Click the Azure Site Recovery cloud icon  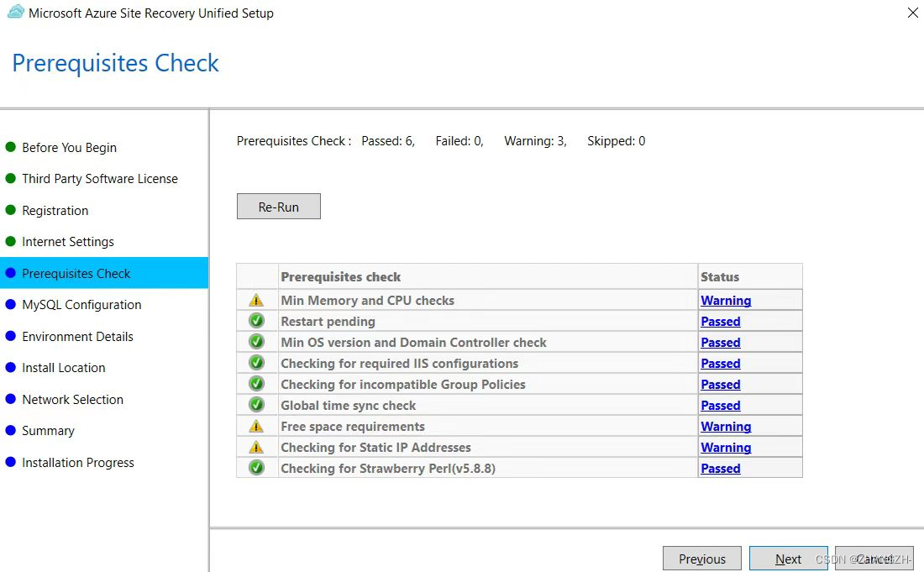tap(16, 12)
